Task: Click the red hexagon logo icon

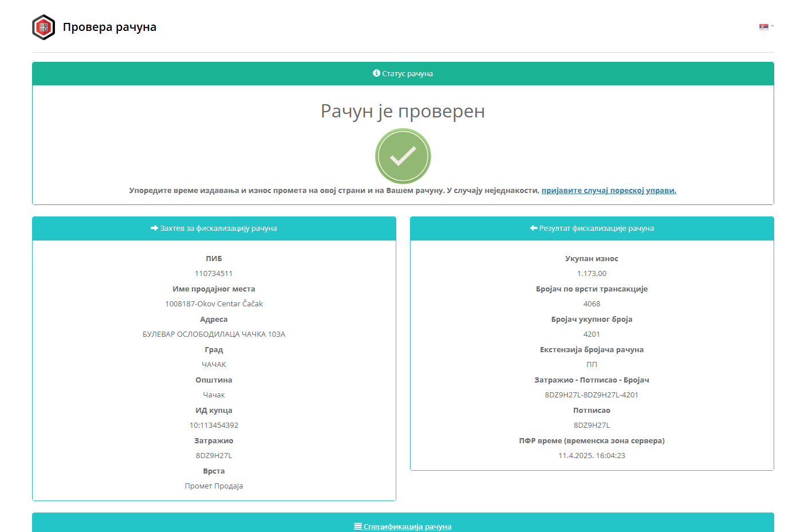Action: coord(44,27)
